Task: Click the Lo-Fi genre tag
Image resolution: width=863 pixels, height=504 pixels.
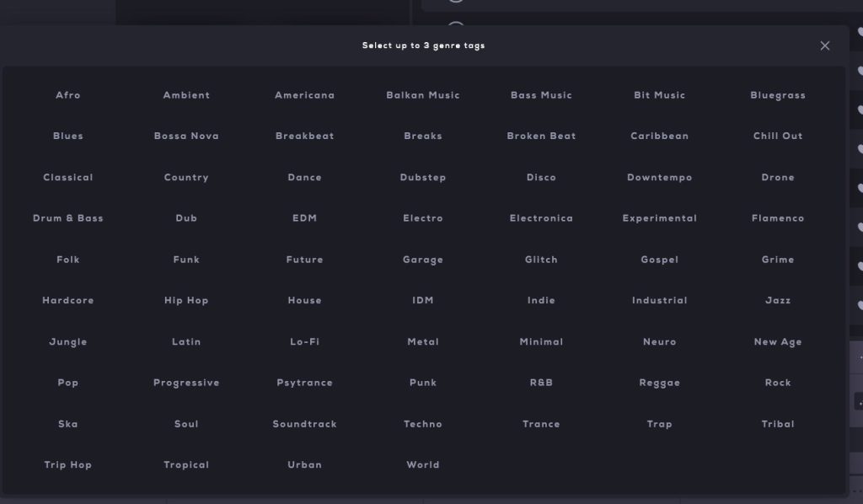Action: click(304, 342)
